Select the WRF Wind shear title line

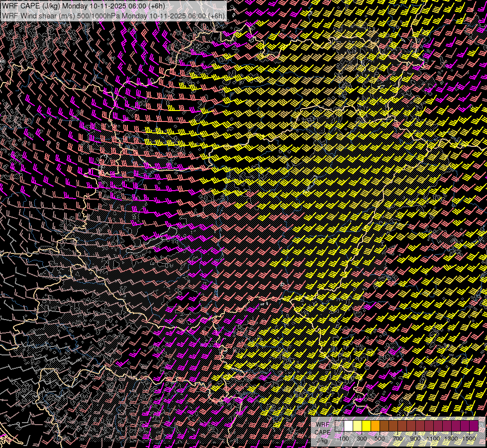[x=113, y=15]
